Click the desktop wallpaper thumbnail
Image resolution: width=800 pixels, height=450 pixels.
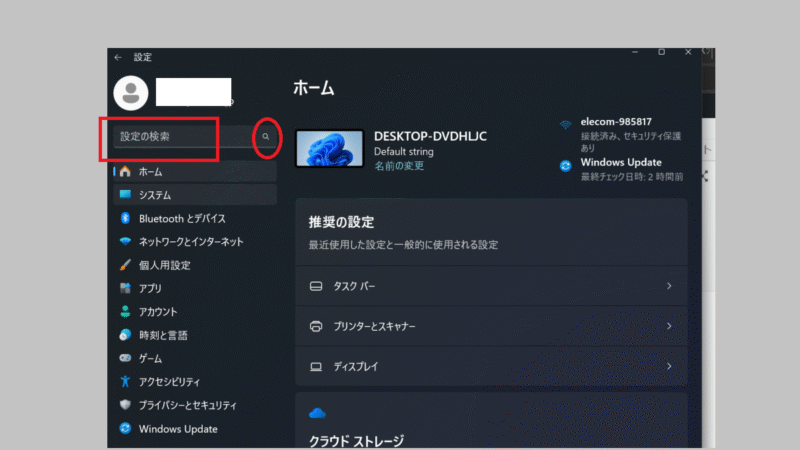pyautogui.click(x=330, y=148)
